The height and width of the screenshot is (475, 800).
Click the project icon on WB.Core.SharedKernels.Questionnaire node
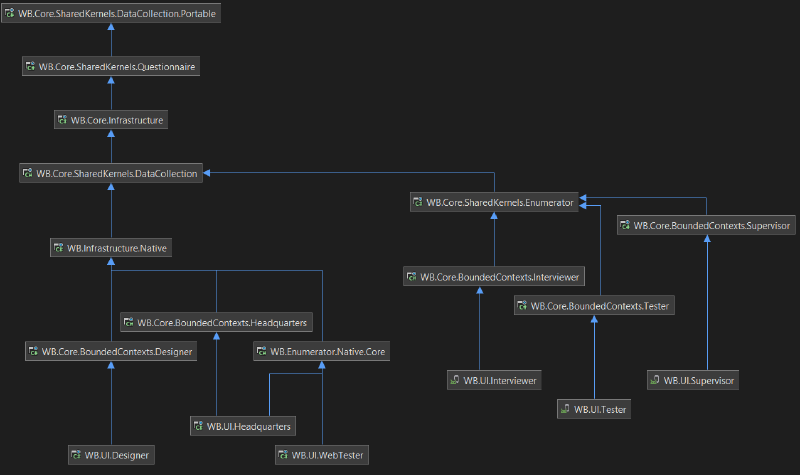31,67
